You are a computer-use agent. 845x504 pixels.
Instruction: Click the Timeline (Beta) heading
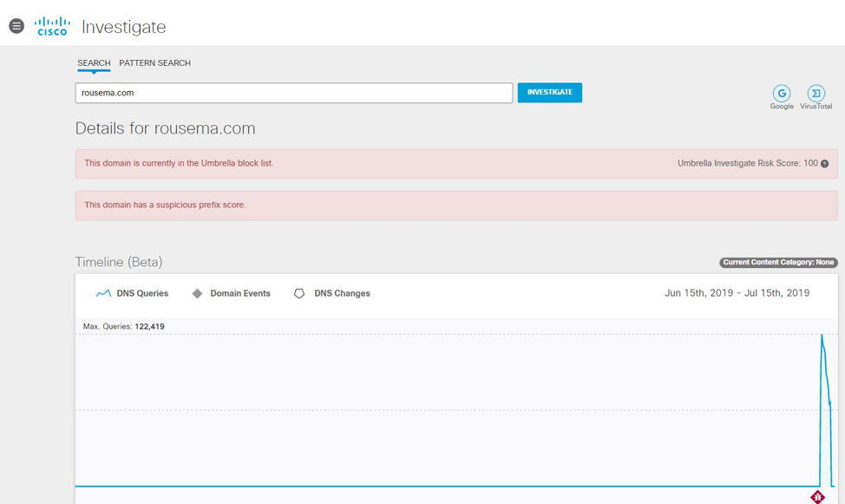pyautogui.click(x=119, y=262)
